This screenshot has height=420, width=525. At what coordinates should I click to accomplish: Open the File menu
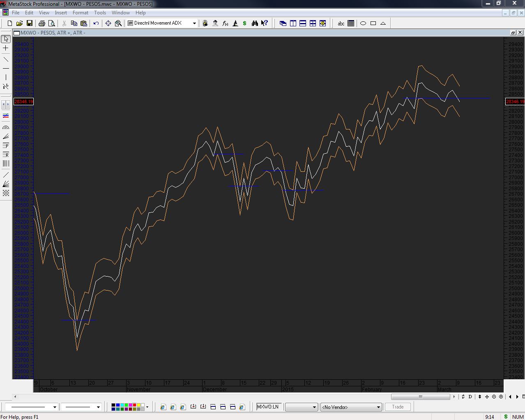(16, 13)
